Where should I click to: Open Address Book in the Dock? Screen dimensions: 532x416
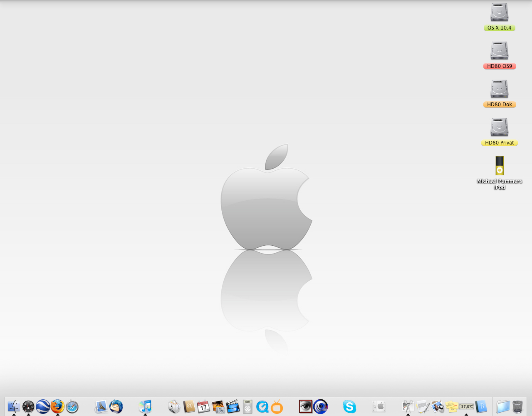(189, 406)
